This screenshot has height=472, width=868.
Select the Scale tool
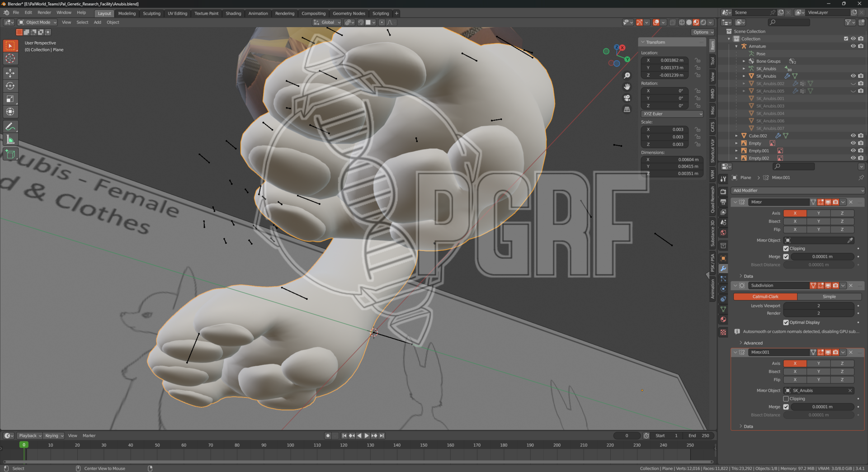tap(10, 99)
